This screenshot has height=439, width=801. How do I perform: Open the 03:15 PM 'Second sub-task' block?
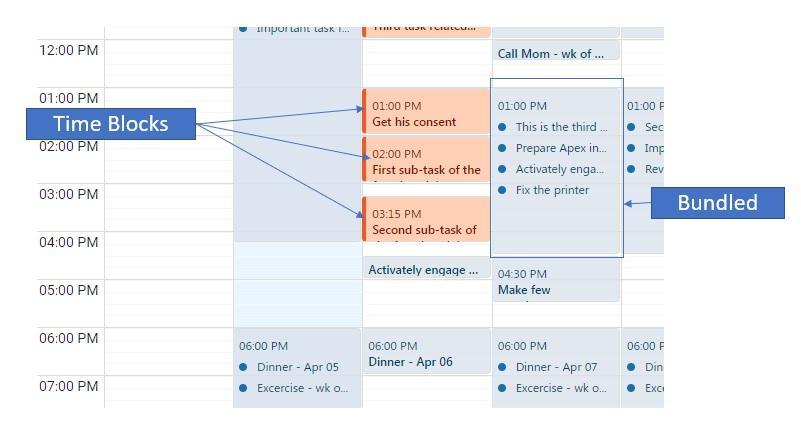[426, 219]
